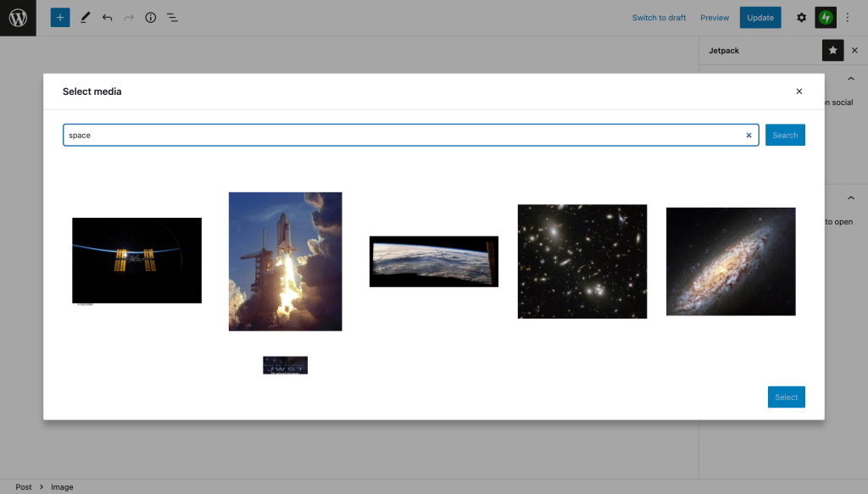Click the blue Search button
868x494 pixels.
point(785,136)
